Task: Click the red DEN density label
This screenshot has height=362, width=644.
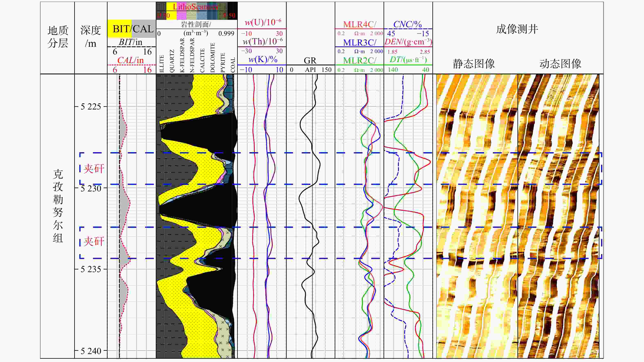Action: 408,42
